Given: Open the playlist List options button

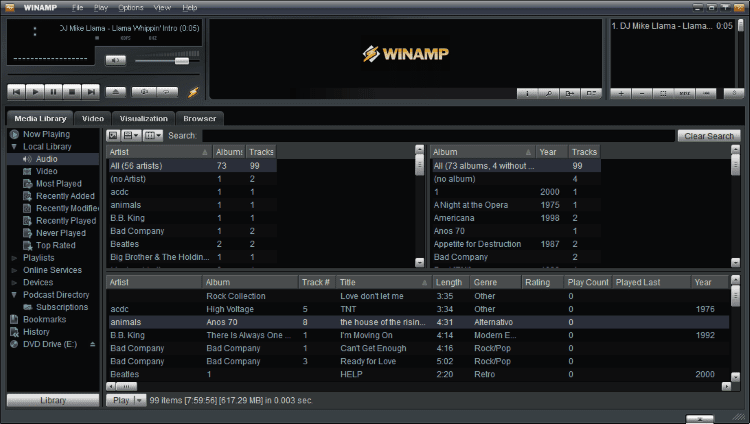Looking at the screenshot, I should pos(706,93).
